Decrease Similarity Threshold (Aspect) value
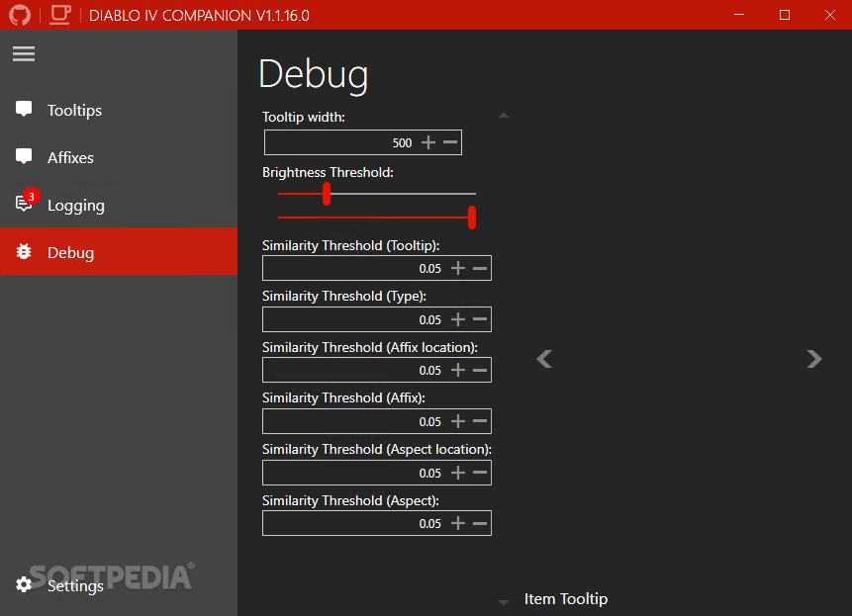This screenshot has height=616, width=852. click(x=480, y=523)
